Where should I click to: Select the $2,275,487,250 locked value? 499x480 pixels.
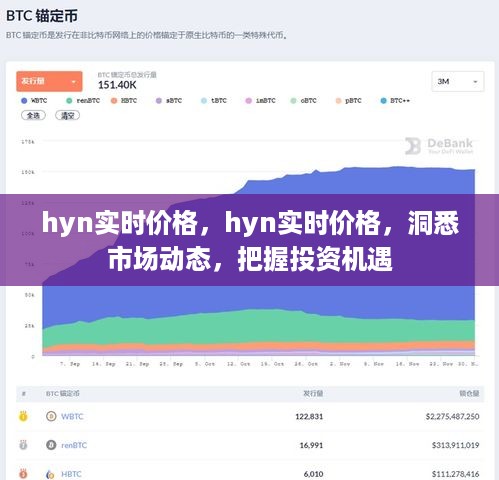pos(452,416)
